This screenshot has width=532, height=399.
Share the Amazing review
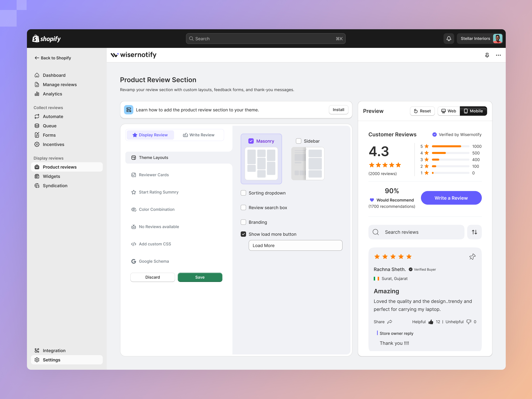tap(383, 322)
